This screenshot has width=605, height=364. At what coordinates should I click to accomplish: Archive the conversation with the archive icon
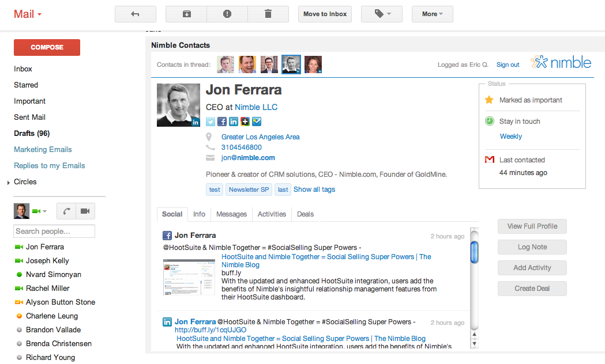(x=186, y=14)
